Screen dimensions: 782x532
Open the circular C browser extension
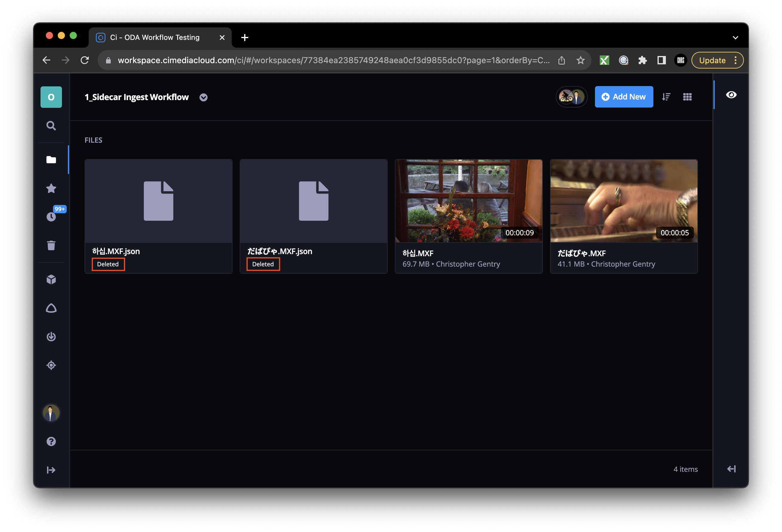(624, 60)
